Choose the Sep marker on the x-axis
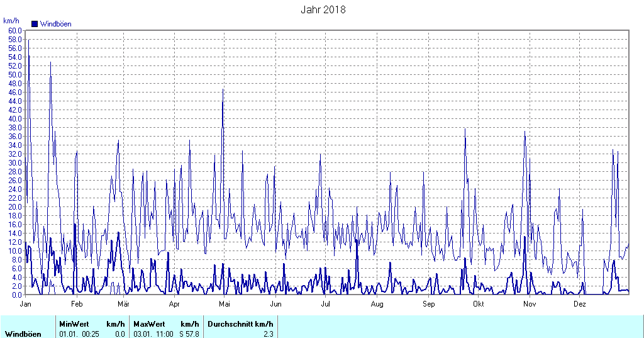This screenshot has width=644, height=338. (x=428, y=304)
